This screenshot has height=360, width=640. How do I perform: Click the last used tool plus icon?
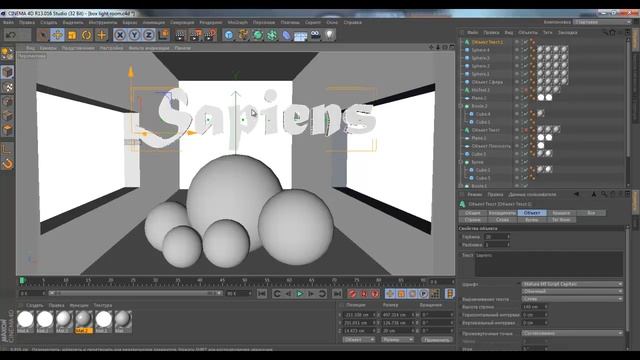tap(101, 35)
